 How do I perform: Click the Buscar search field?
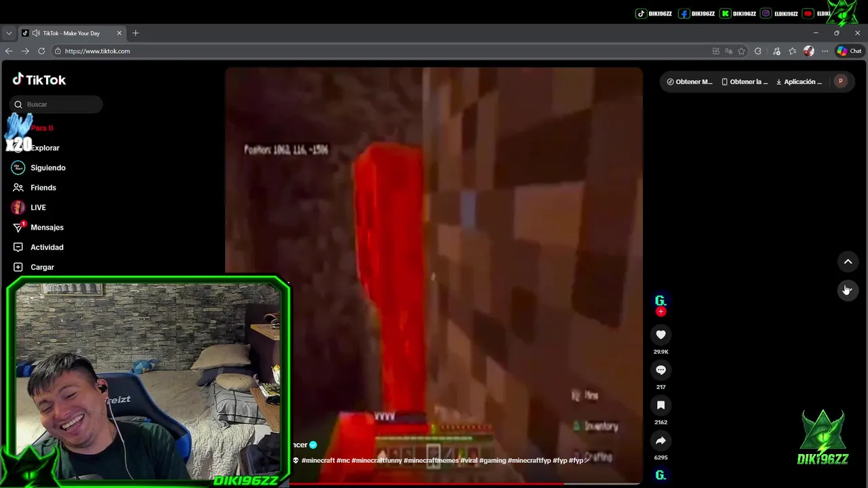[x=56, y=104]
